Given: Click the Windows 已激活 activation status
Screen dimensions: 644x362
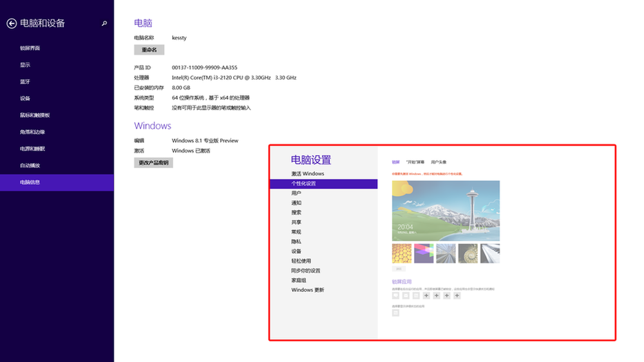Looking at the screenshot, I should click(x=191, y=151).
